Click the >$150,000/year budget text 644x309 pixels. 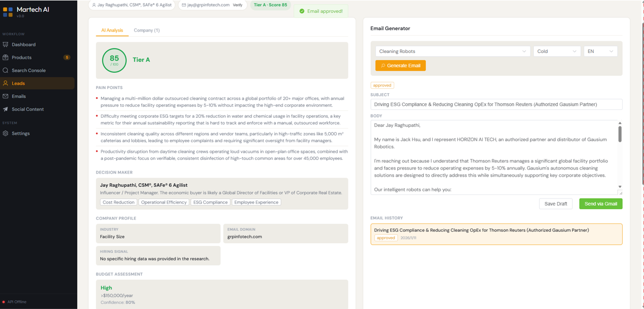(116, 295)
